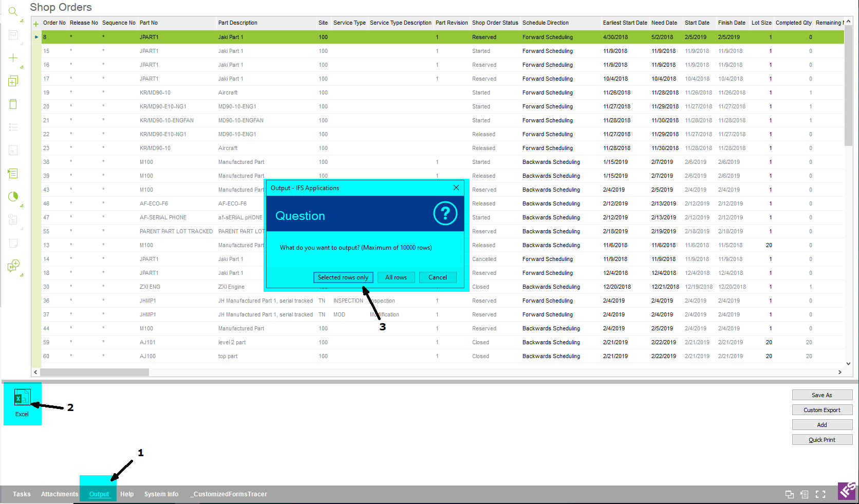Click the green plus New record icon
Viewport: 859px width, 504px height.
click(x=13, y=58)
